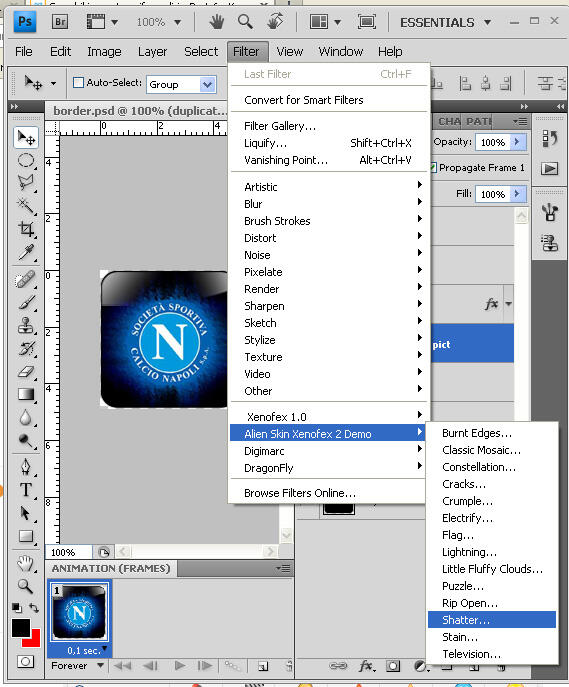Select the Healing Brush tool

[26, 280]
